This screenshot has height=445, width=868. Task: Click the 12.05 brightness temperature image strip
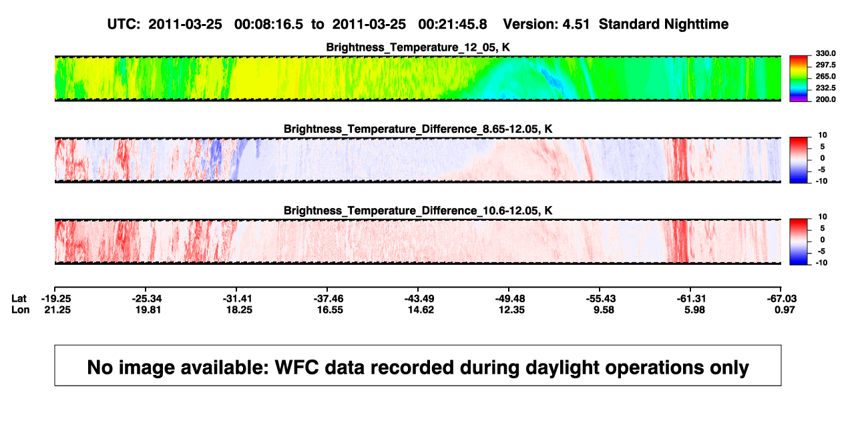click(418, 78)
